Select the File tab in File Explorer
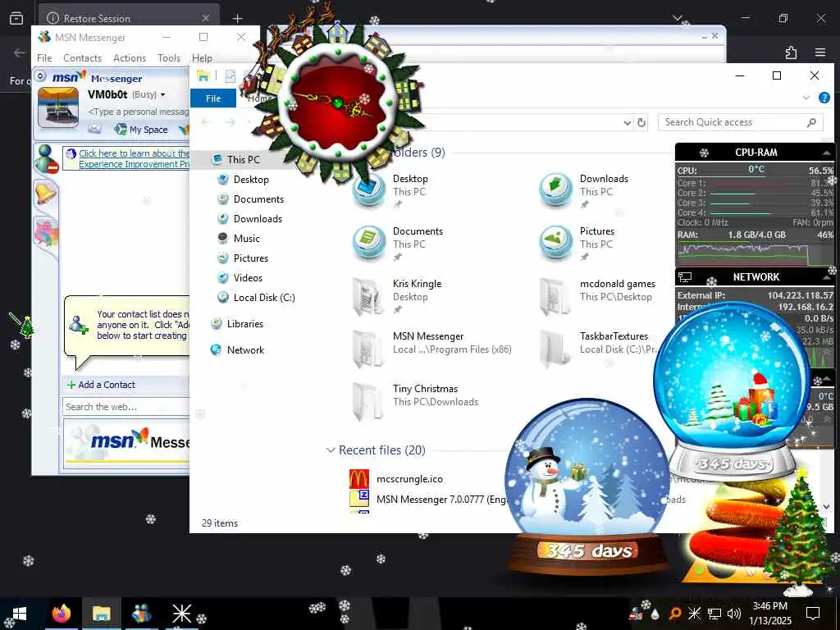The image size is (840, 630). (213, 98)
